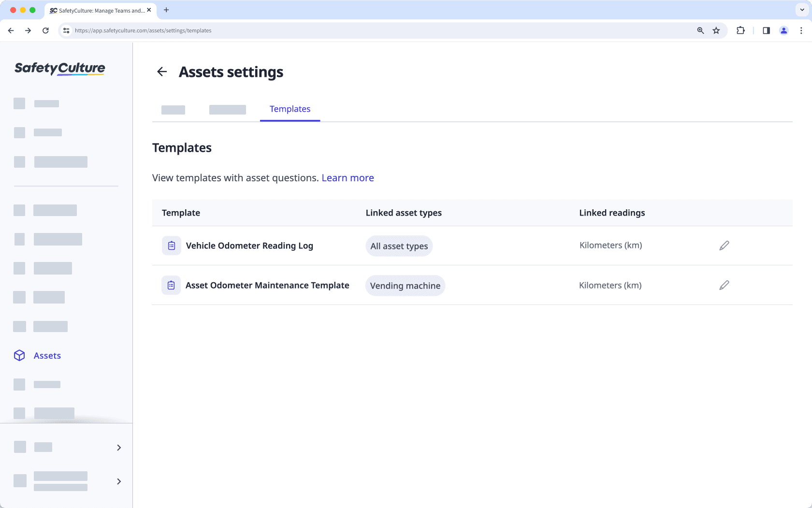Click the Asset Odometer Maintenance Template clipboard icon
This screenshot has width=812, height=508.
(x=171, y=285)
